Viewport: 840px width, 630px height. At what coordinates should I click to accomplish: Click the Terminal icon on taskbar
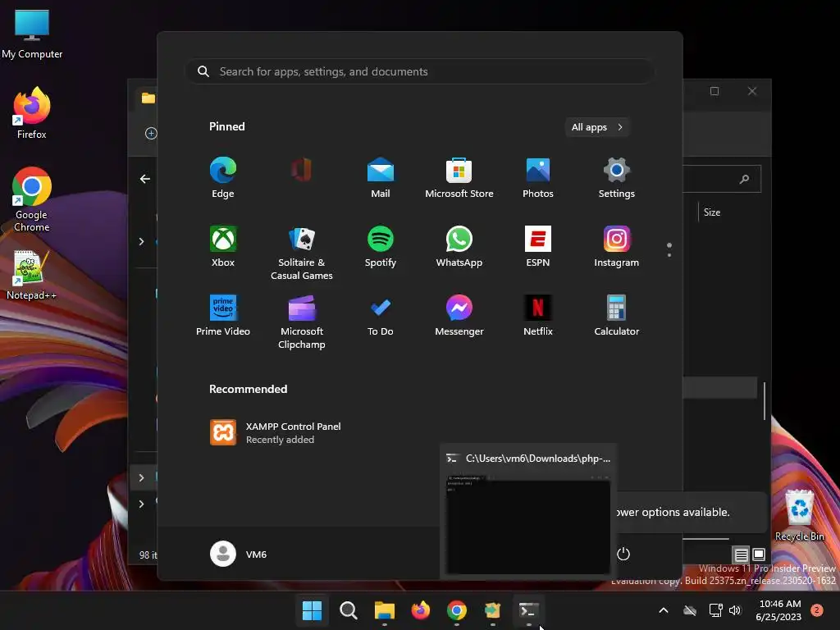click(x=529, y=610)
